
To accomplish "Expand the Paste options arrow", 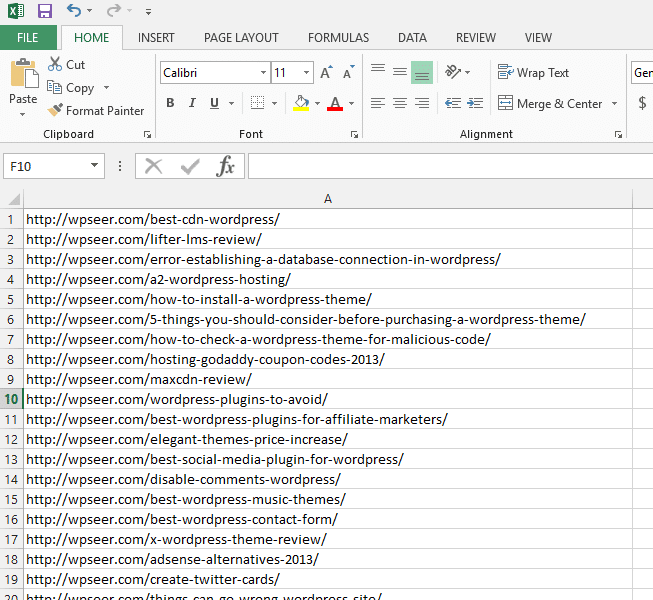I will click(x=22, y=114).
